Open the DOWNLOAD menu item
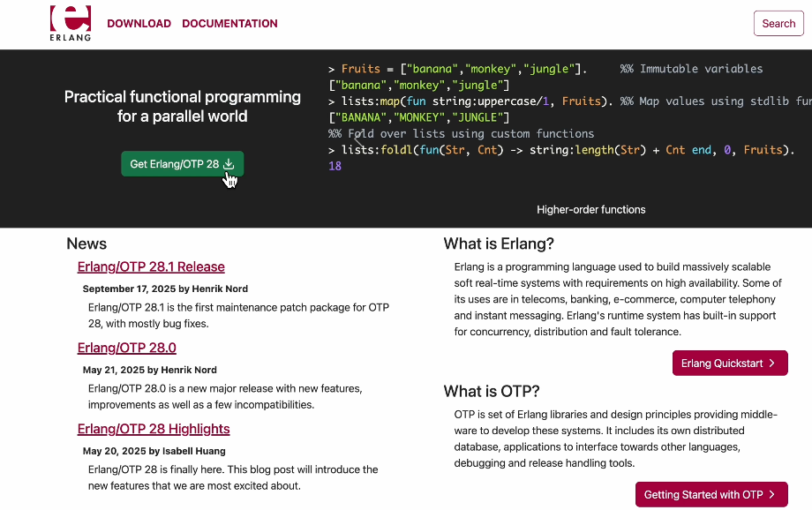 (x=139, y=24)
